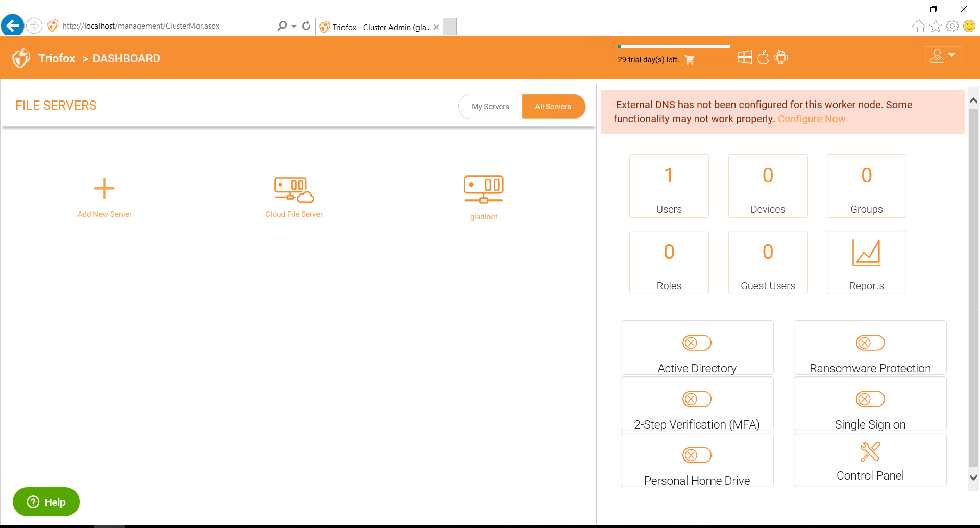Click the DASHBOARD breadcrumb text
Screen dimensions: 980x528
[x=126, y=58]
